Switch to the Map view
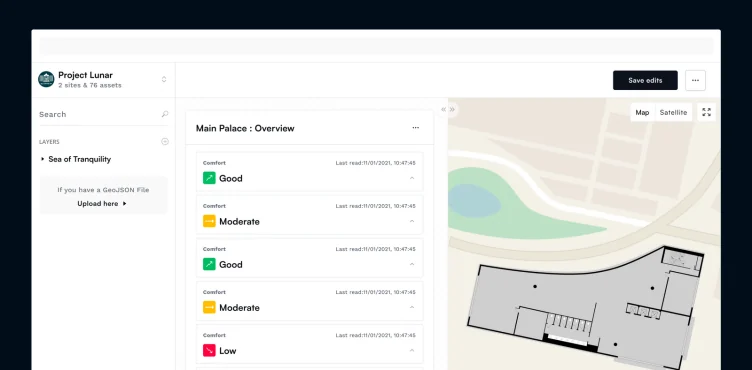This screenshot has width=752, height=370. (x=642, y=112)
